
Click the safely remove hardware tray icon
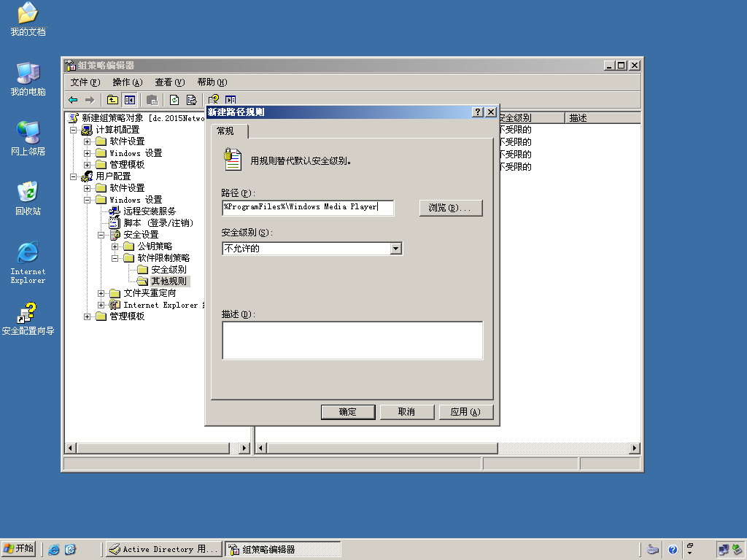click(x=738, y=550)
